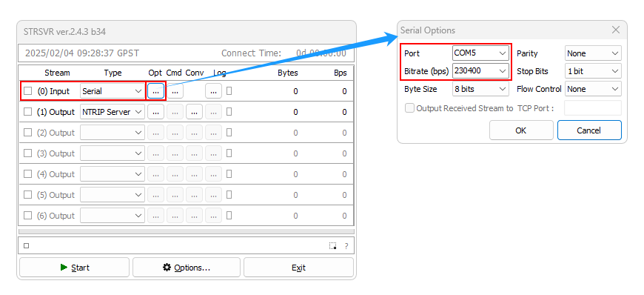Viewport: 644px width, 295px height.
Task: Open the Conv button for (1) Output
Action: (x=194, y=112)
